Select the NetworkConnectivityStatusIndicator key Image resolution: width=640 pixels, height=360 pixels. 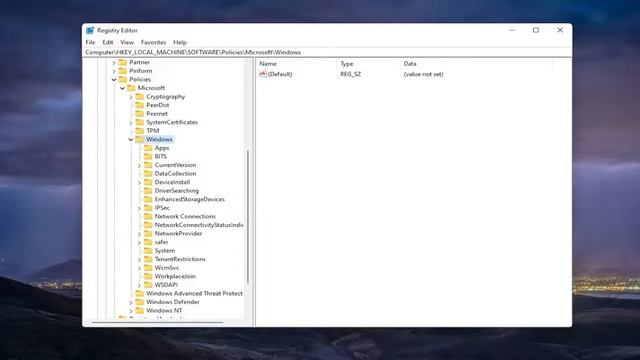point(198,225)
